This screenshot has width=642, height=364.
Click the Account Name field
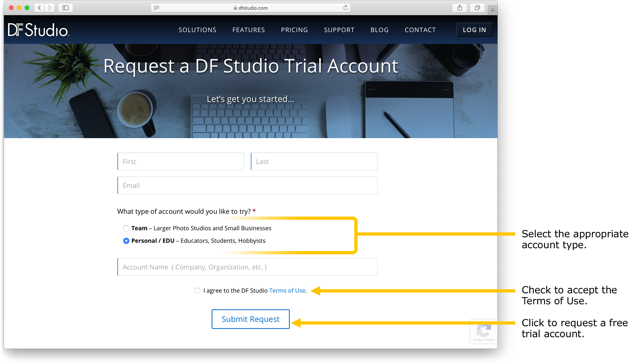247,267
